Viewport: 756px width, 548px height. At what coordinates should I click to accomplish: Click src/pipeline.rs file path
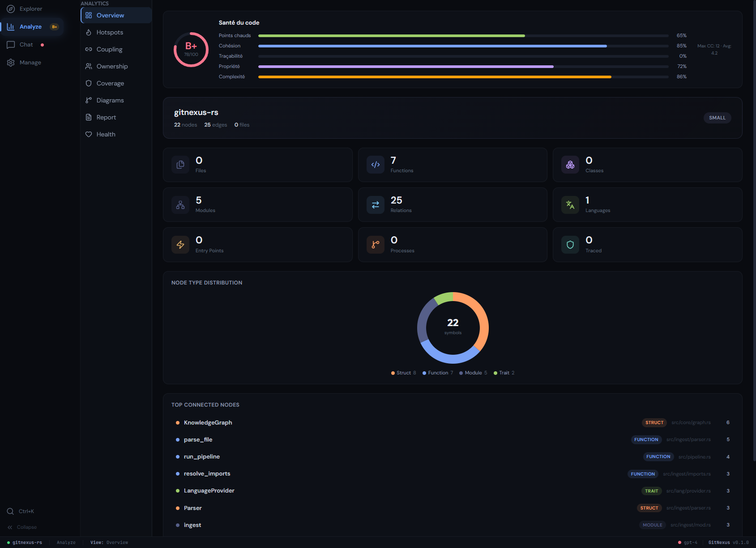695,457
